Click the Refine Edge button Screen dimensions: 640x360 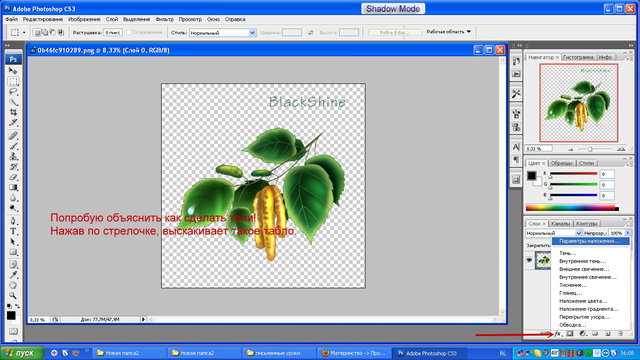(x=394, y=32)
